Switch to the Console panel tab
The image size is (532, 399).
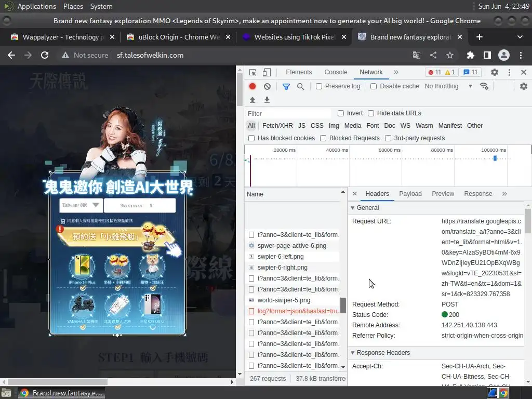[336, 72]
